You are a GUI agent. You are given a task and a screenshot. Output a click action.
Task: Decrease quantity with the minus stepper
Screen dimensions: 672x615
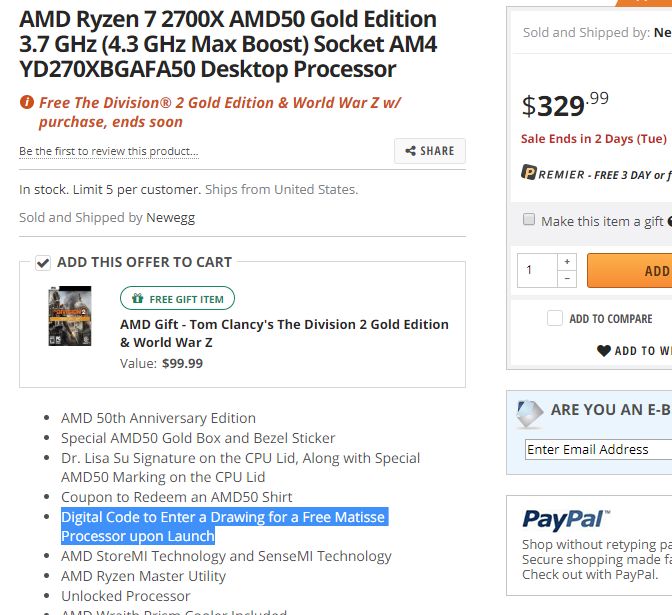click(x=567, y=279)
